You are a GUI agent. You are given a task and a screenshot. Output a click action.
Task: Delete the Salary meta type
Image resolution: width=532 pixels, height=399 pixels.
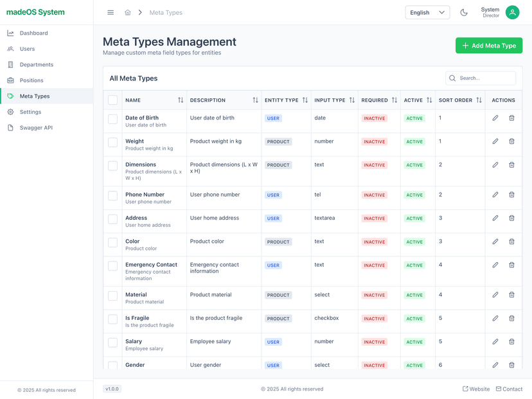pos(511,342)
